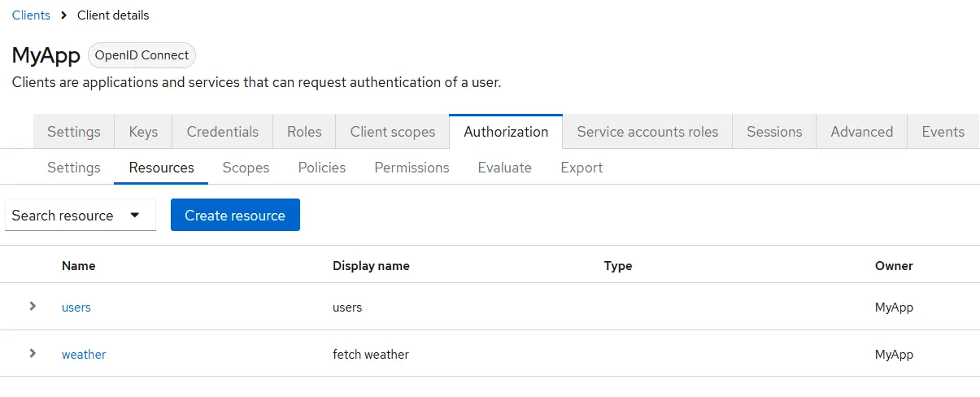Click the Create resource button

click(235, 216)
